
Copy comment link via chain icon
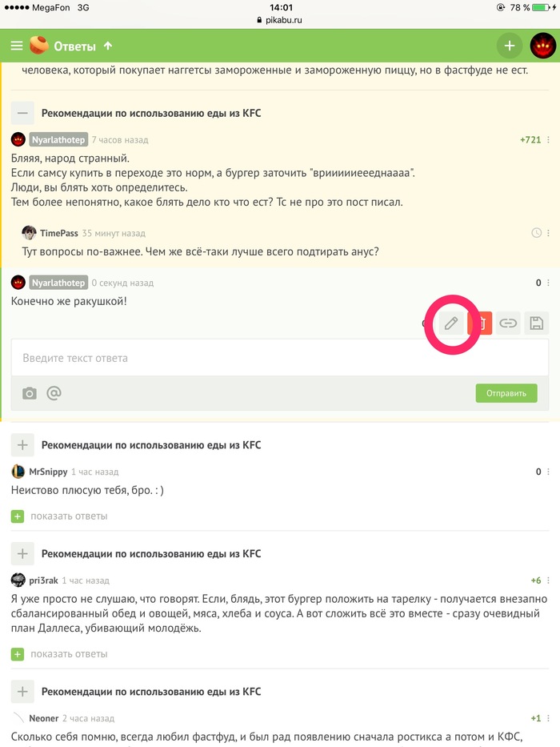(x=508, y=323)
